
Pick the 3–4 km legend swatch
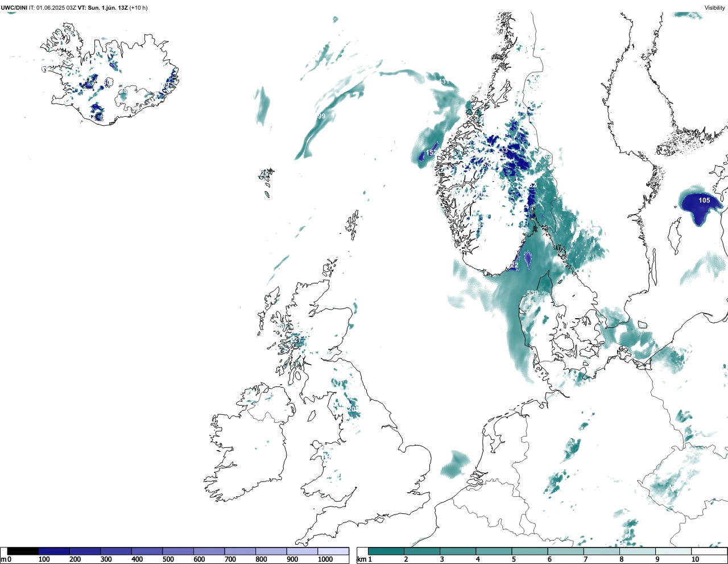(458, 551)
